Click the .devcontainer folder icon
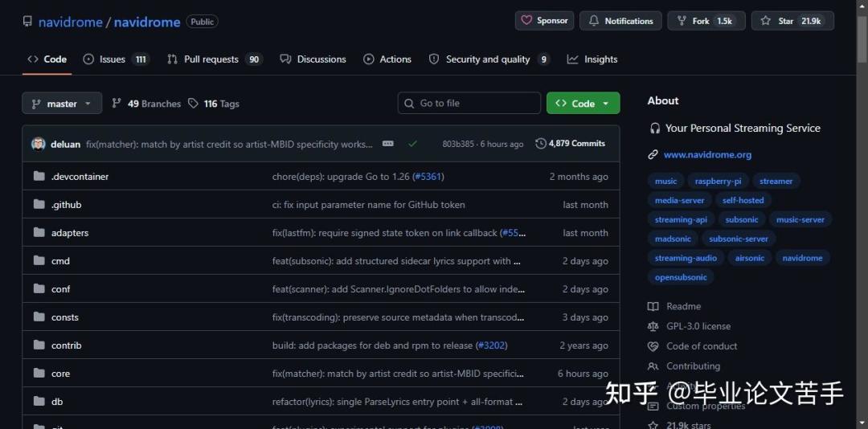The width and height of the screenshot is (868, 429). 39,177
